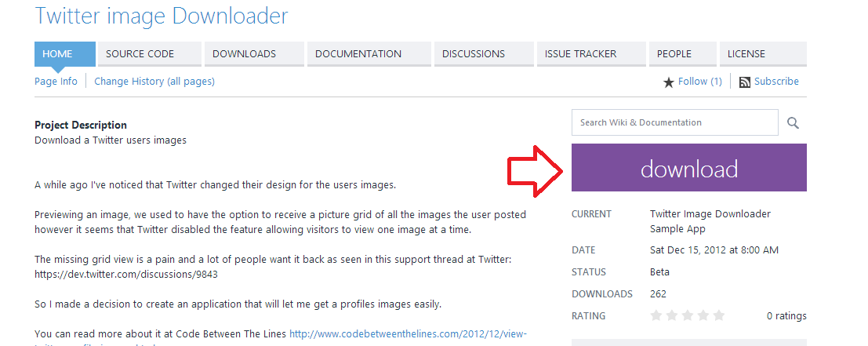The width and height of the screenshot is (868, 346).
Task: Click the Beta status value
Action: [x=659, y=271]
